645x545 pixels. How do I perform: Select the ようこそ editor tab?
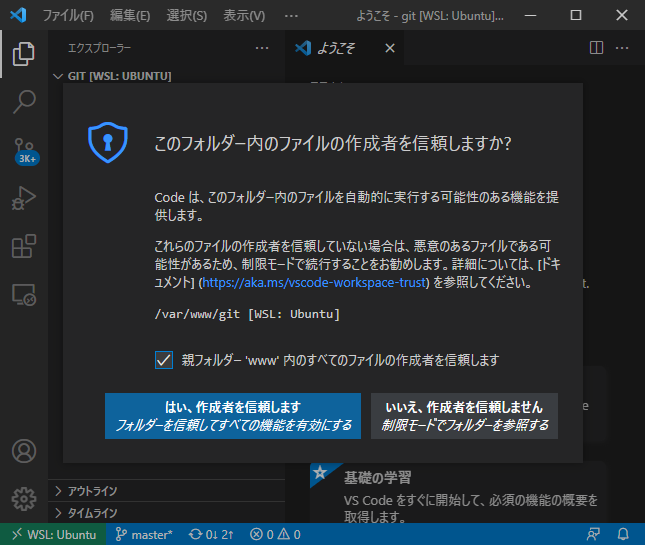pyautogui.click(x=344, y=48)
